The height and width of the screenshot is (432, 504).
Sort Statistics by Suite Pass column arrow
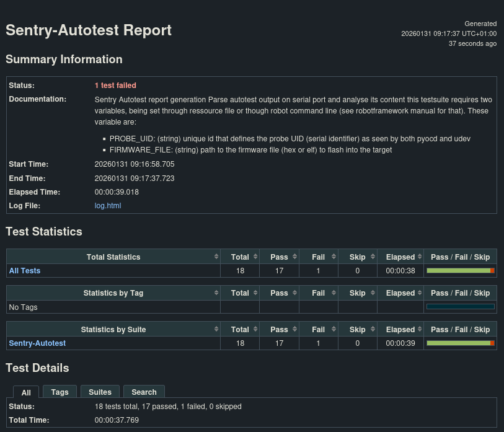294,329
